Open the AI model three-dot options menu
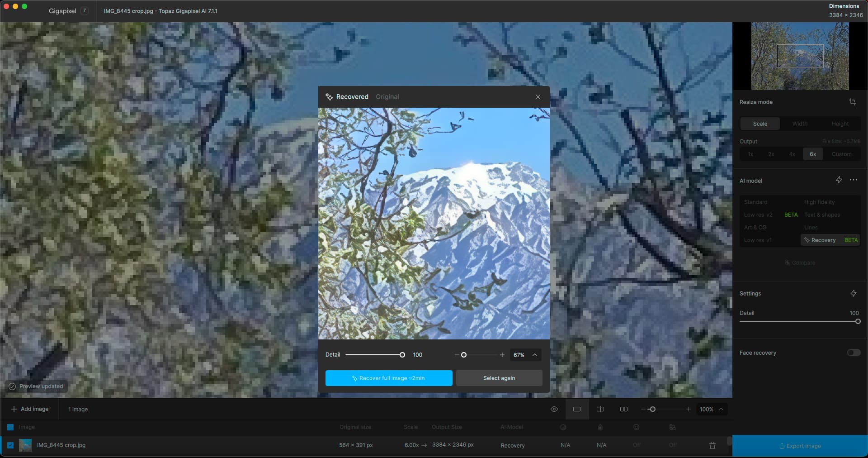The width and height of the screenshot is (868, 458). click(x=853, y=180)
